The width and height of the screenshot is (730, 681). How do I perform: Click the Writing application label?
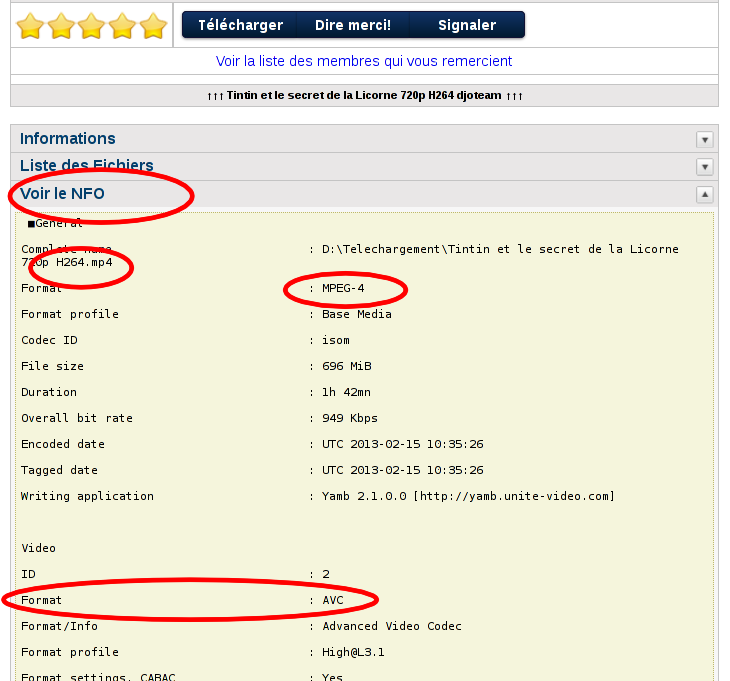point(88,497)
